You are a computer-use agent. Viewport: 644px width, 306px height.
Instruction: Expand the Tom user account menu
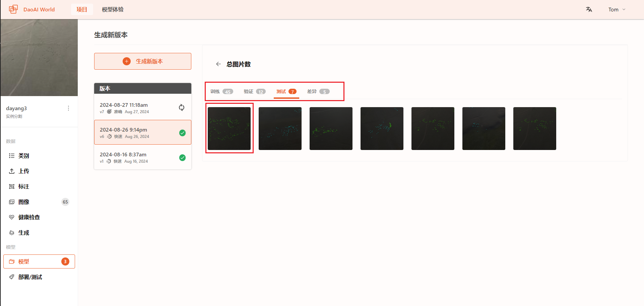point(617,9)
